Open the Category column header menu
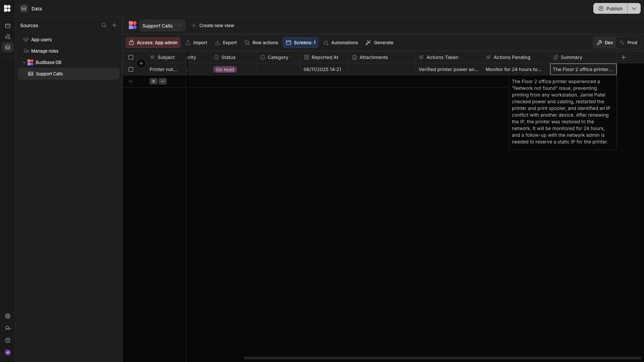 click(x=279, y=57)
